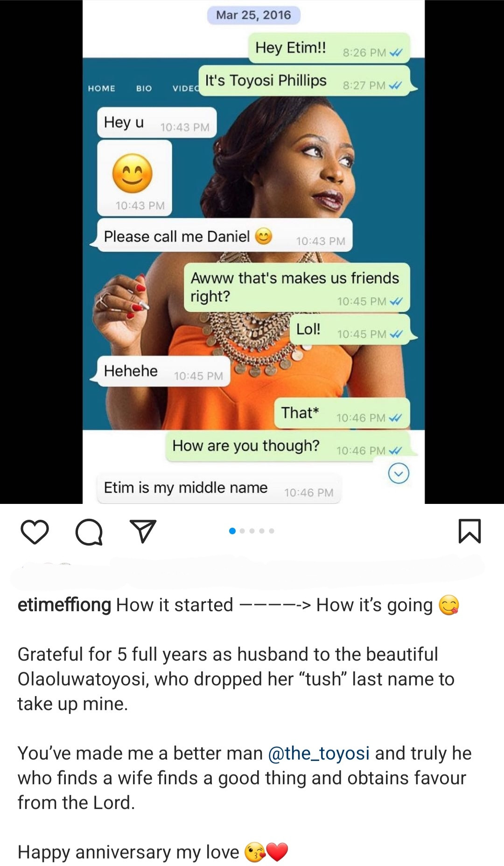The height and width of the screenshot is (866, 504).
Task: Select the HOME menu item
Action: point(101,88)
